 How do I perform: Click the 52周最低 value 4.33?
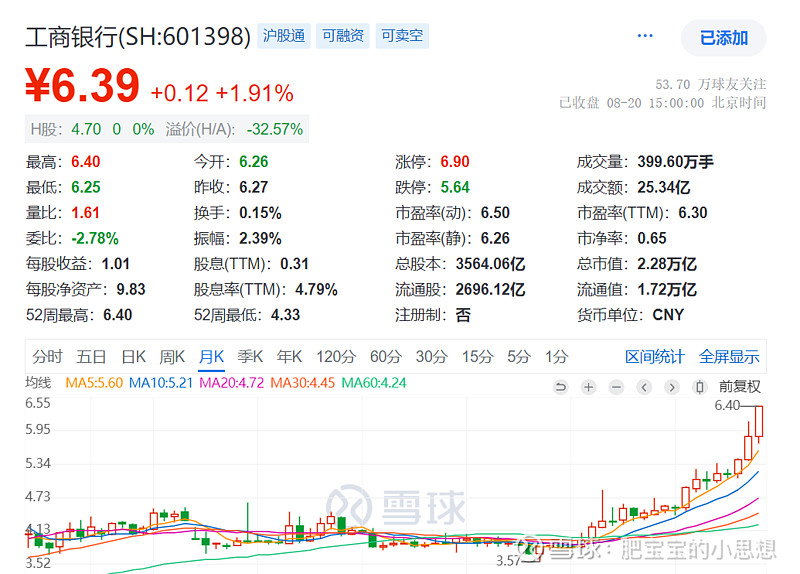(x=285, y=315)
